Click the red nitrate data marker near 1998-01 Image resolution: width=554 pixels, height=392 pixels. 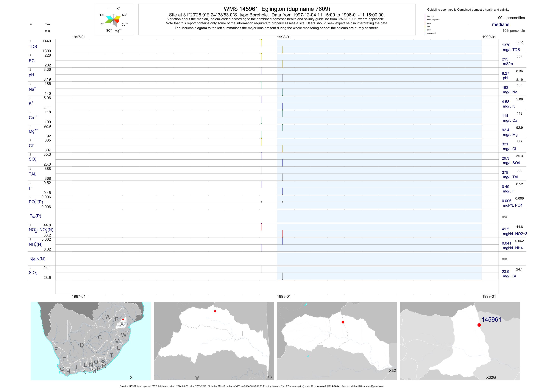[x=283, y=237]
